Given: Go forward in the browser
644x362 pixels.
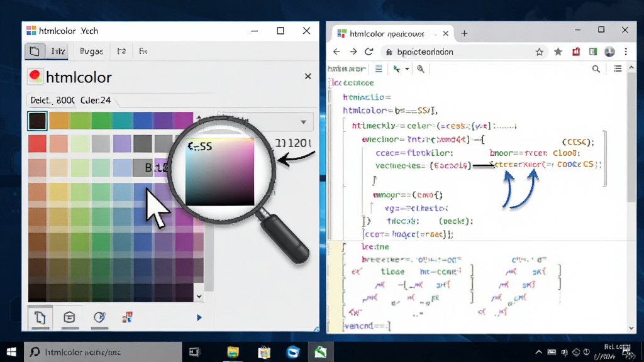Looking at the screenshot, I should coord(353,52).
